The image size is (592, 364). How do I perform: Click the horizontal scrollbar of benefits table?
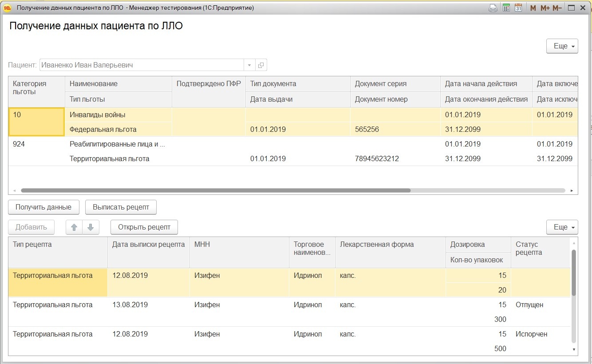click(x=215, y=190)
